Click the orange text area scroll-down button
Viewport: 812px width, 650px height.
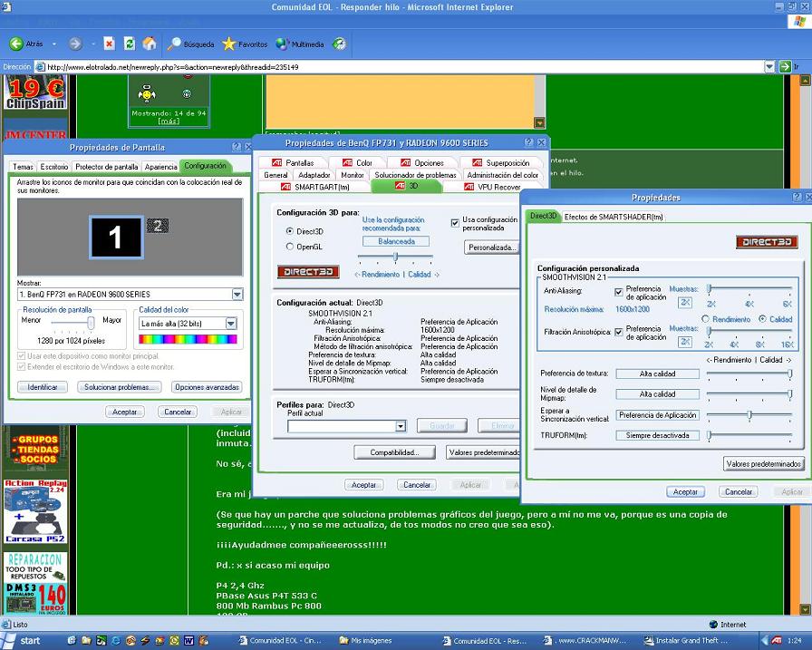pyautogui.click(x=539, y=122)
